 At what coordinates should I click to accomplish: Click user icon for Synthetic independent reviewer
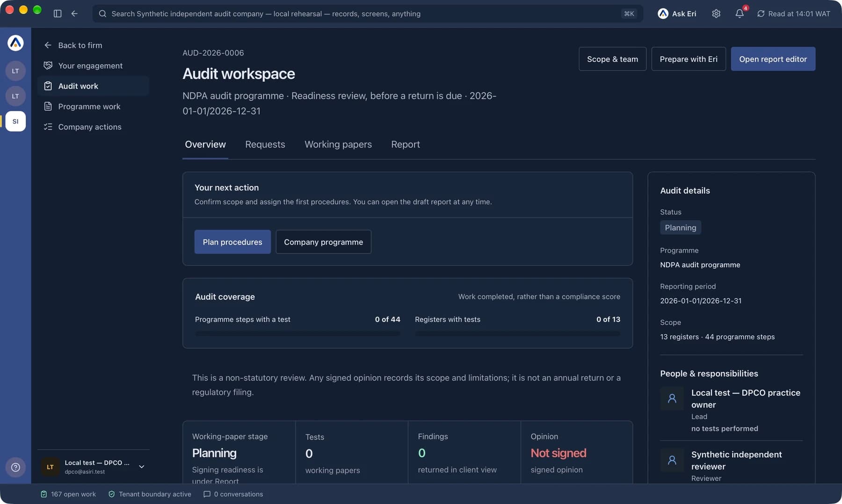click(x=672, y=461)
